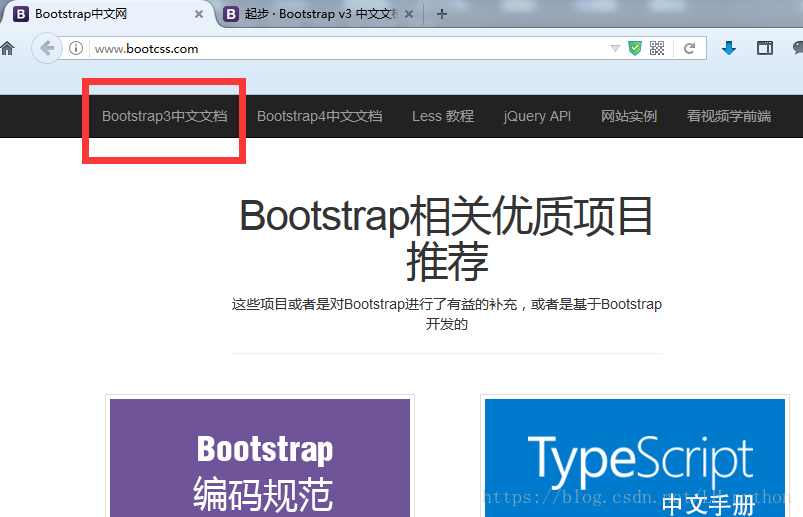Click the Bootstrap favicon on first tab
The image size is (803, 517).
[x=20, y=14]
